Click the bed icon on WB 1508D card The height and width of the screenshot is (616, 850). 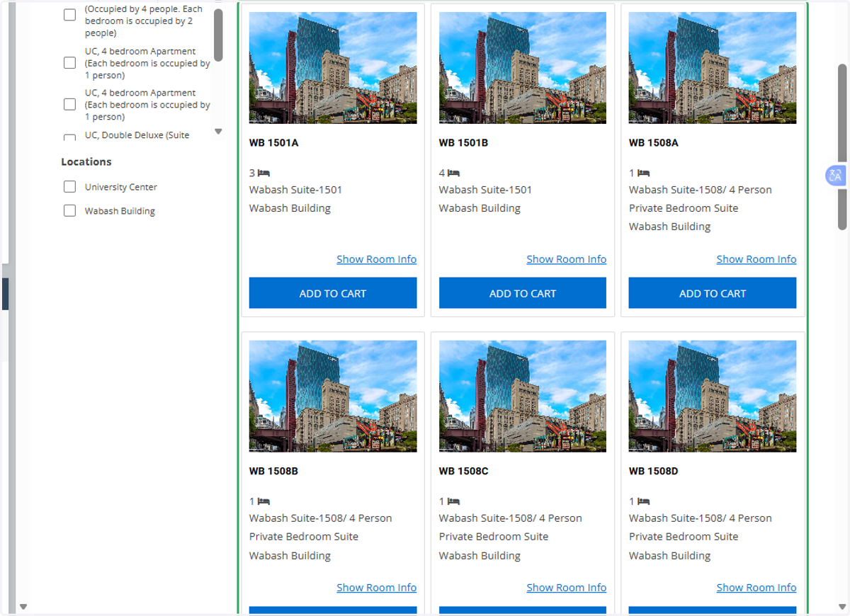(x=643, y=501)
